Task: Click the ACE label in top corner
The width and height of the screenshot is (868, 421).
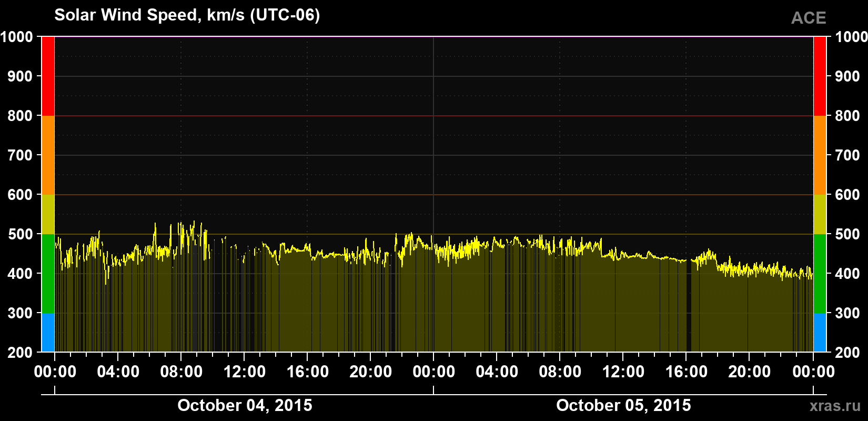Action: click(x=809, y=18)
